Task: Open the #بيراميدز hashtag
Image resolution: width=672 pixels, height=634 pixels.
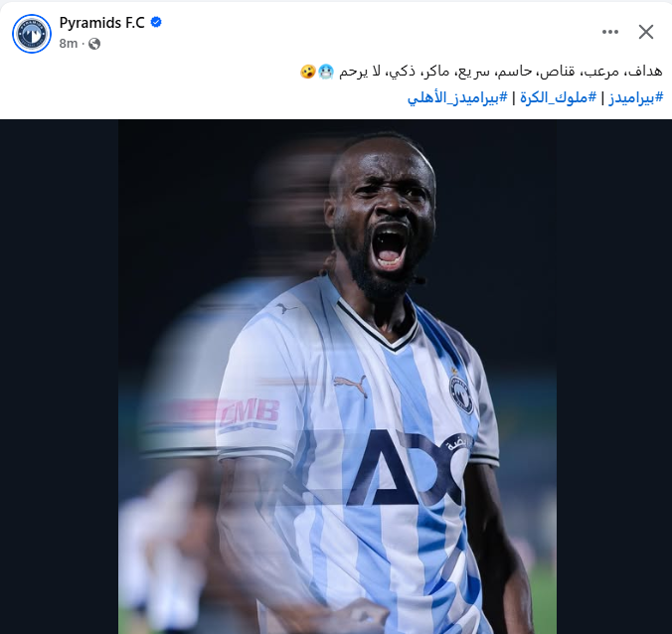Action: click(635, 97)
